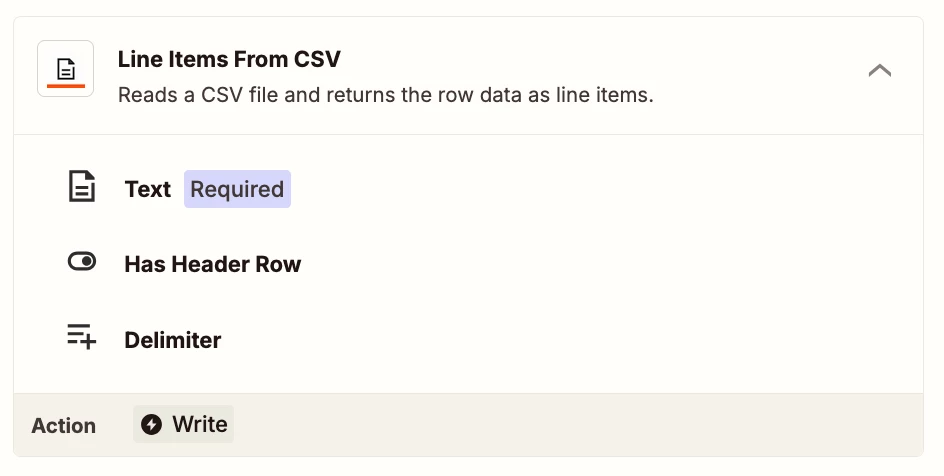
Task: Collapse the Line Items From CSV card
Action: (x=880, y=71)
